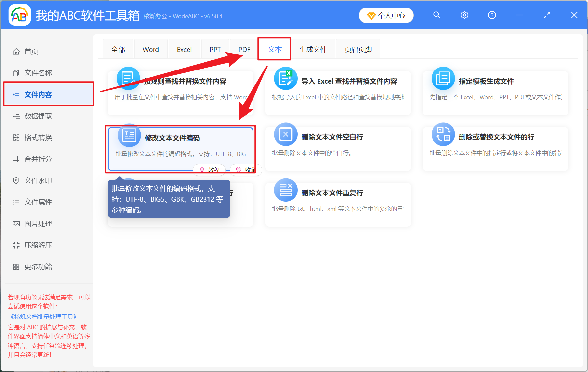
Task: Click the 个人中心 button
Action: pos(386,15)
